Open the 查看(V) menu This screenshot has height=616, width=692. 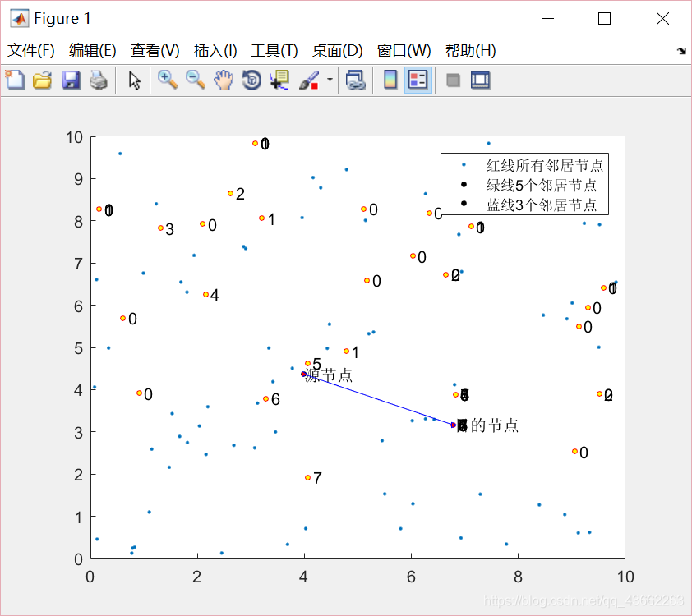coord(155,51)
